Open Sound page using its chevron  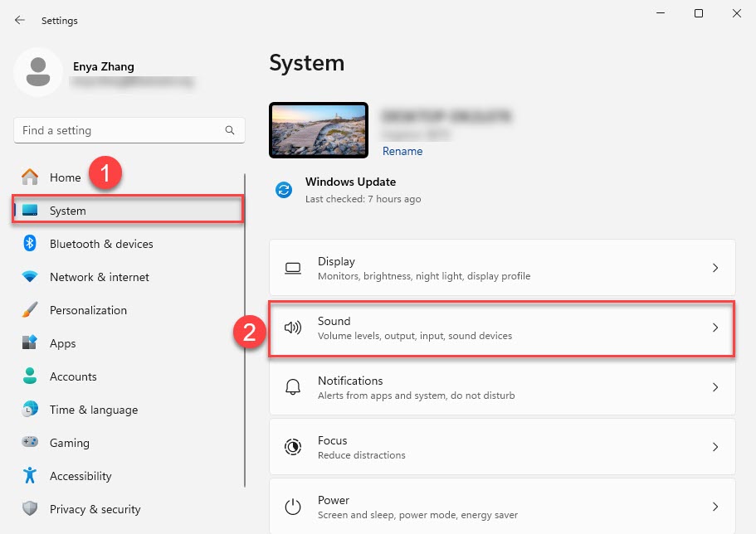(x=715, y=328)
